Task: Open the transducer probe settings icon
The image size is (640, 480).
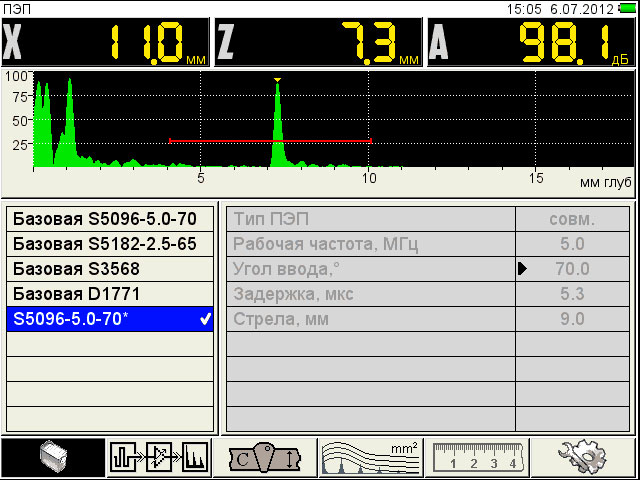Action: pos(53,458)
